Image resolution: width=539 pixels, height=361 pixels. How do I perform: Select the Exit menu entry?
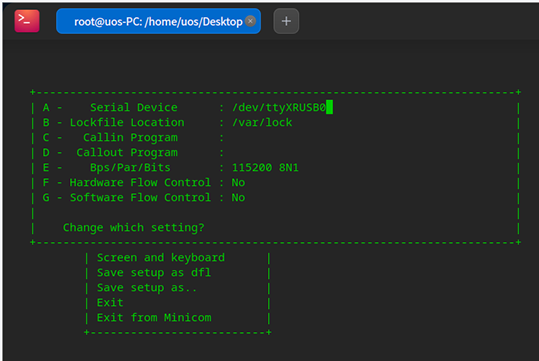click(x=110, y=303)
